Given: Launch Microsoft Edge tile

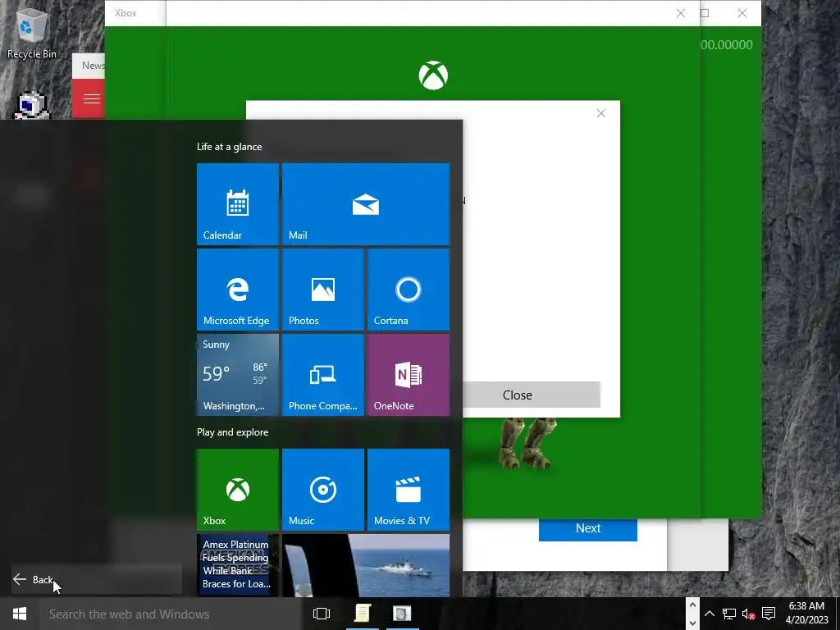Looking at the screenshot, I should (x=238, y=290).
